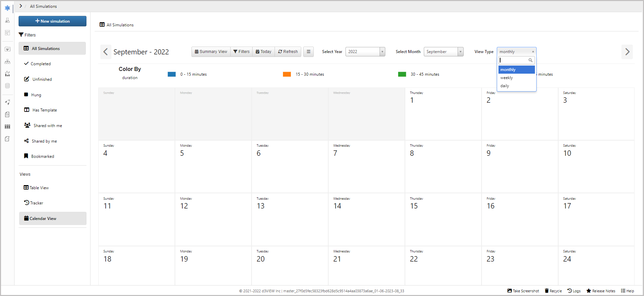Click the blue 0 - 15 minutes swatch
644x296 pixels.
pyautogui.click(x=172, y=74)
